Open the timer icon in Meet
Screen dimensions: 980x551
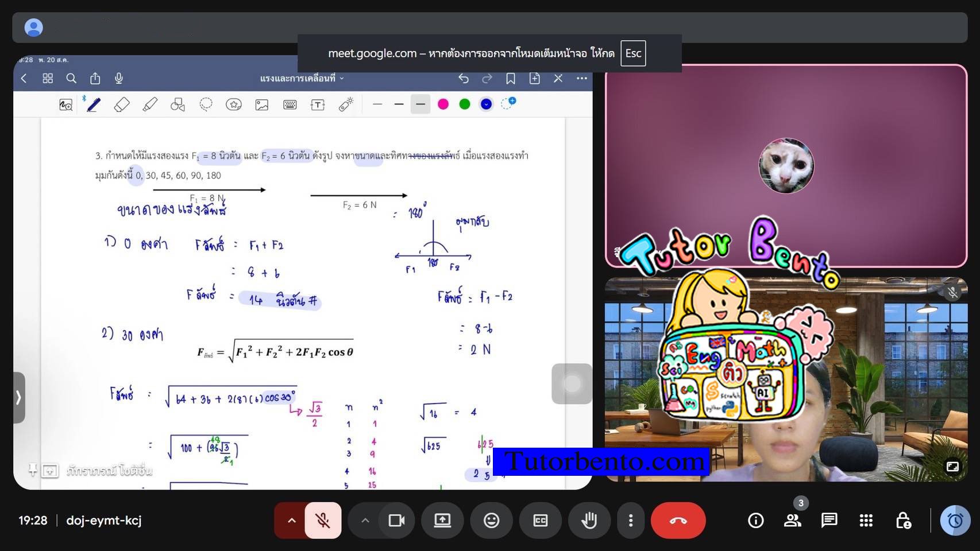[955, 521]
